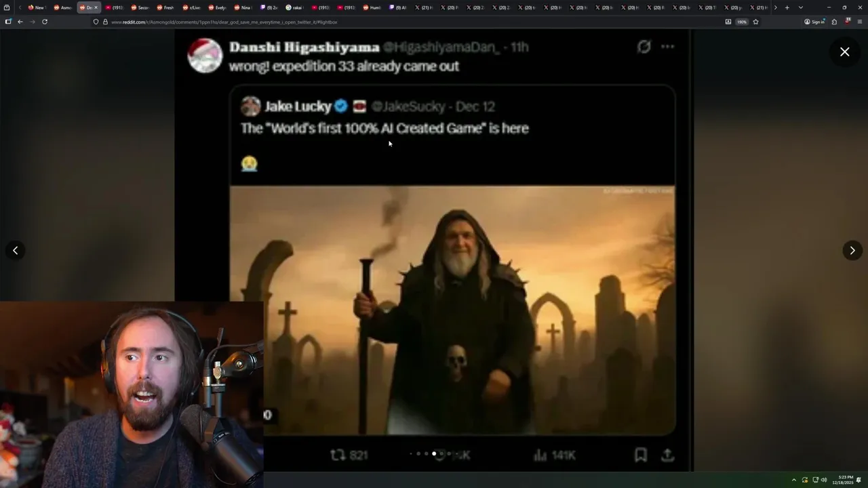Go to next image in gallery
The height and width of the screenshot is (488, 868).
[852, 251]
